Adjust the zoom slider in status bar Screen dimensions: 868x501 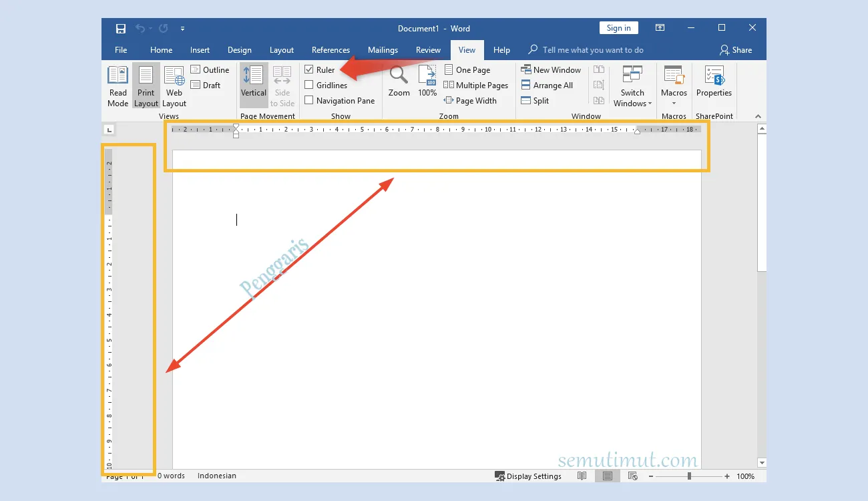tap(689, 476)
